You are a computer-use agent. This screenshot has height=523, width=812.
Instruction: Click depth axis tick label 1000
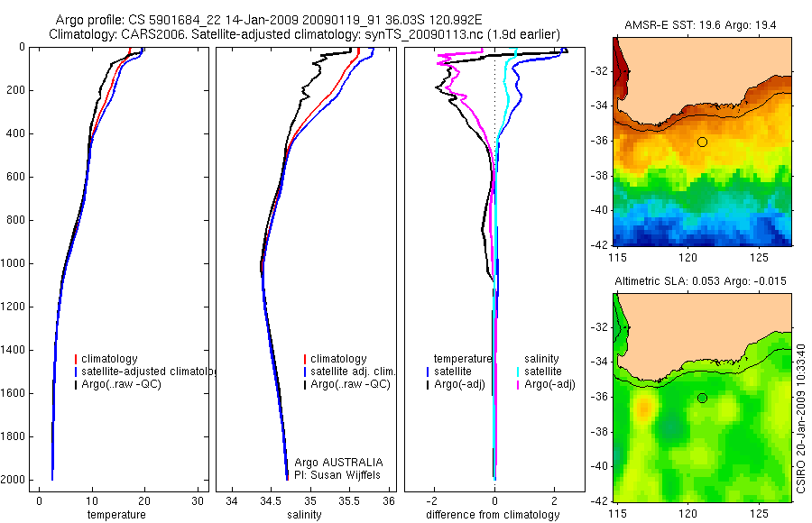click(14, 263)
